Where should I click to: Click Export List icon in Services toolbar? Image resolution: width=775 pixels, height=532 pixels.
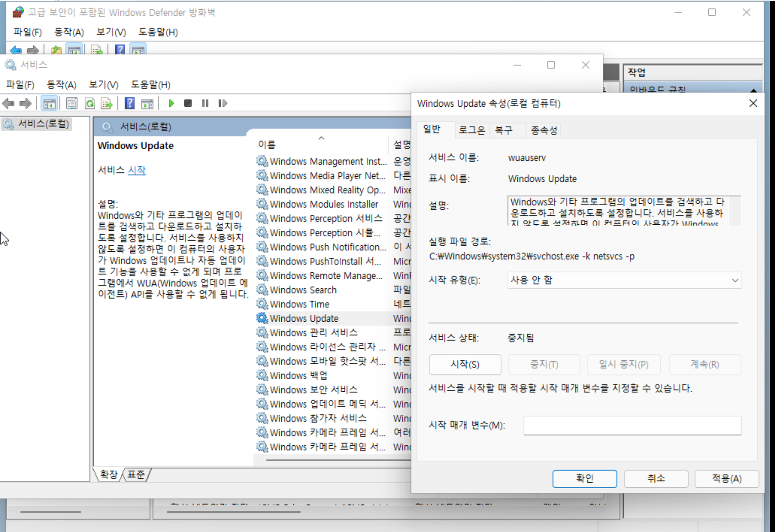pyautogui.click(x=107, y=104)
